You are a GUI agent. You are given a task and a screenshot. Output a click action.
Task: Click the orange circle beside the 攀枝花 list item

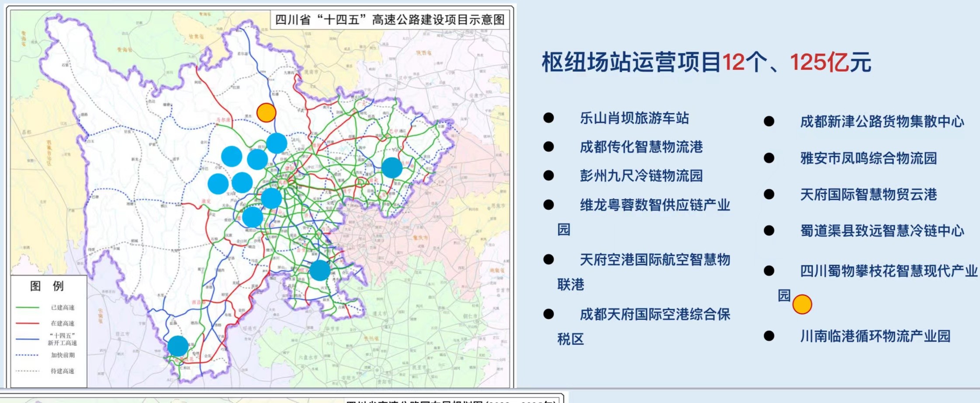(802, 304)
